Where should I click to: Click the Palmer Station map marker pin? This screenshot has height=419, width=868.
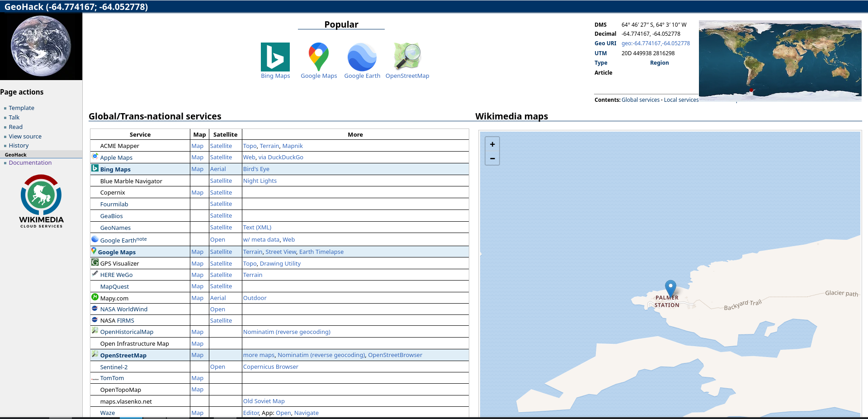click(670, 288)
